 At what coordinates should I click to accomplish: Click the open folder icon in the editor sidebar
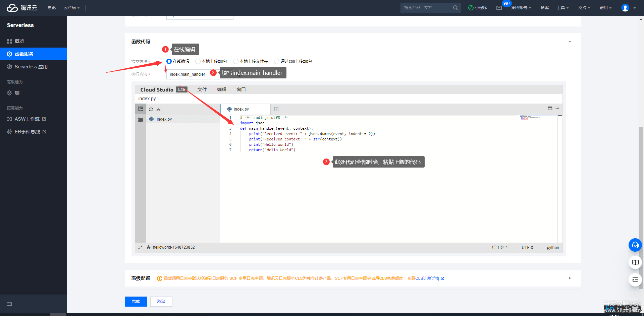pyautogui.click(x=141, y=119)
